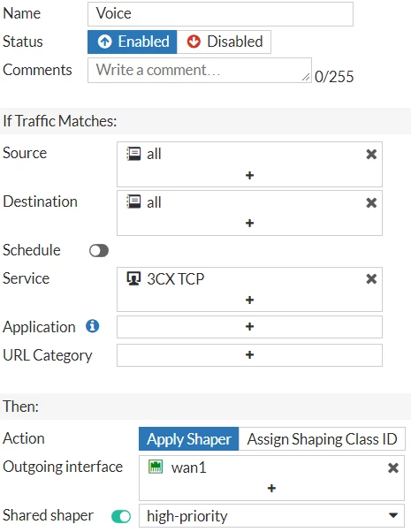Add a service using plus icon

click(x=249, y=300)
